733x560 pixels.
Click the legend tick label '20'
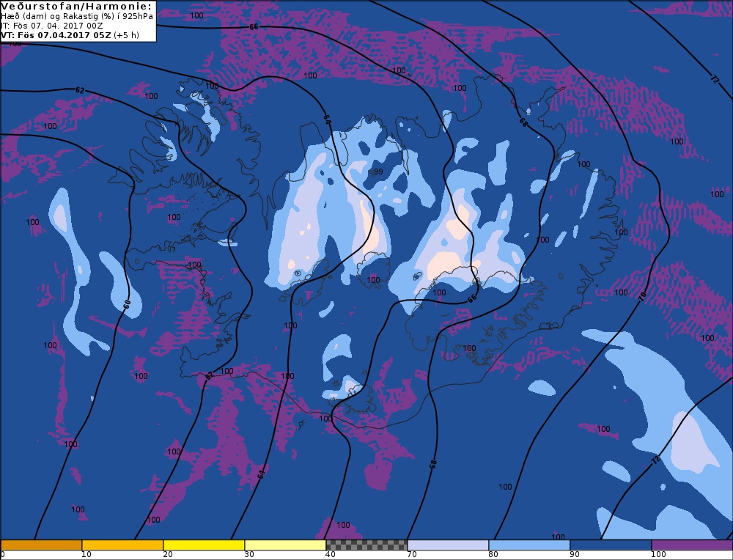[x=168, y=555]
